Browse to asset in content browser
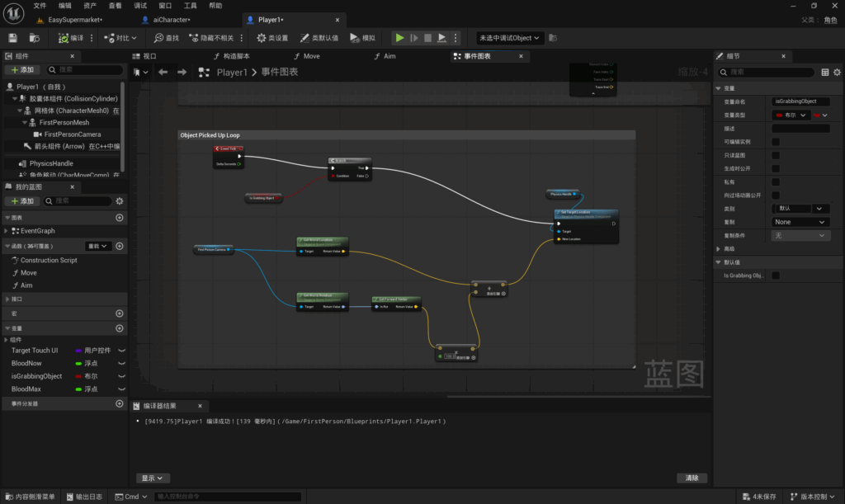This screenshot has width=845, height=504. (34, 38)
